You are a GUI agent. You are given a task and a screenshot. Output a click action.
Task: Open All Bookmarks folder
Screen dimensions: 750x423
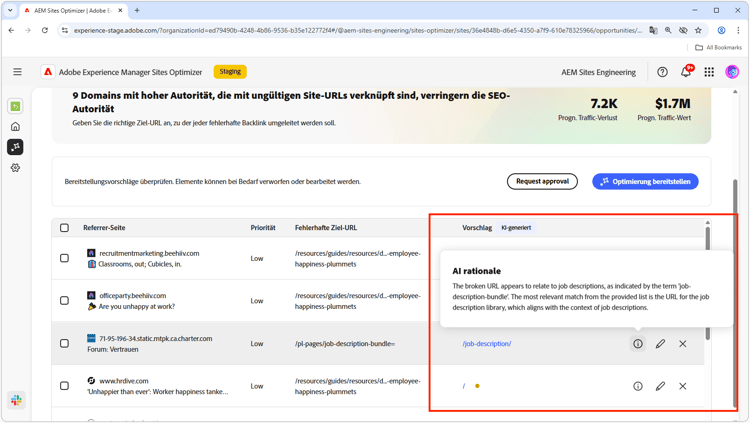pos(718,47)
